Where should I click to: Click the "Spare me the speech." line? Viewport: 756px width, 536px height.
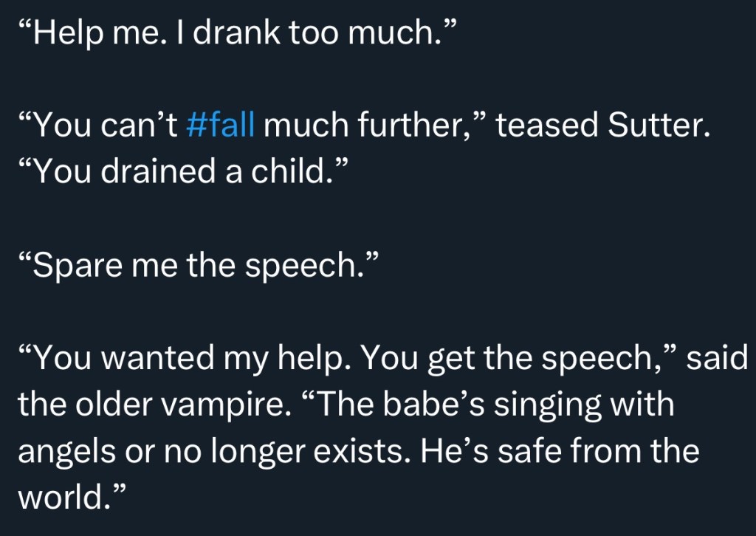pos(196,264)
